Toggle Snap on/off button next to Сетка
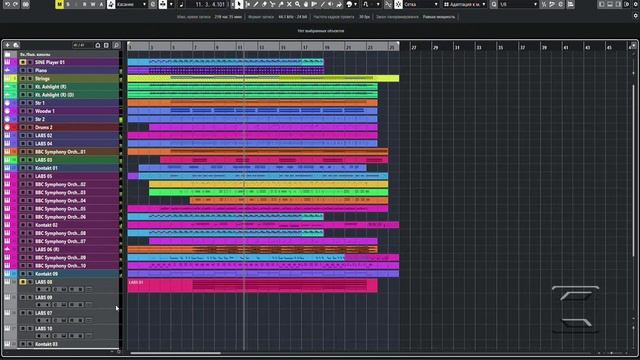 (398, 4)
